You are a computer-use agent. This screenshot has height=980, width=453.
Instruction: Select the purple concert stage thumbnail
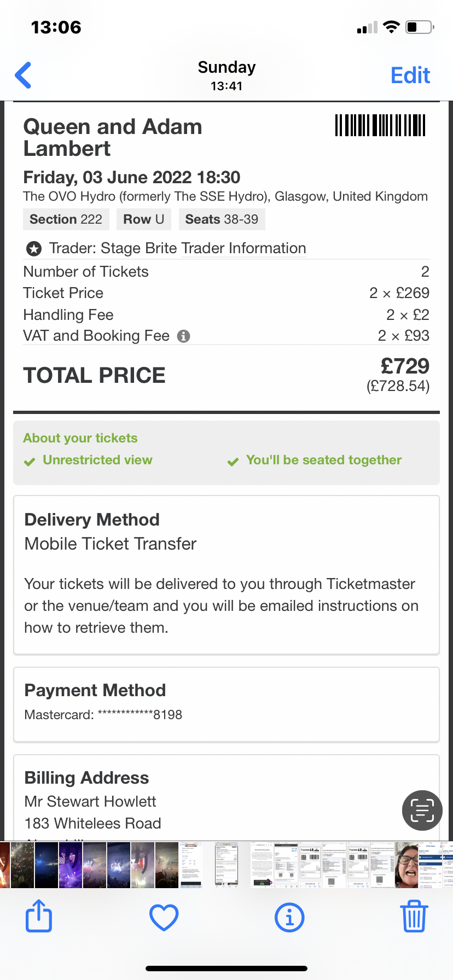(x=71, y=864)
